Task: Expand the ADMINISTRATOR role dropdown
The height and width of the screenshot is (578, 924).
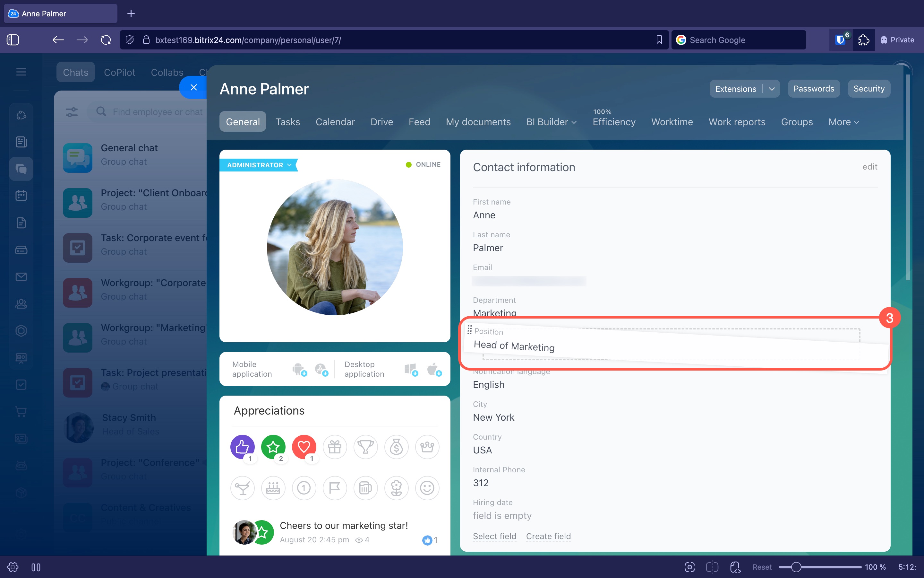Action: click(259, 165)
